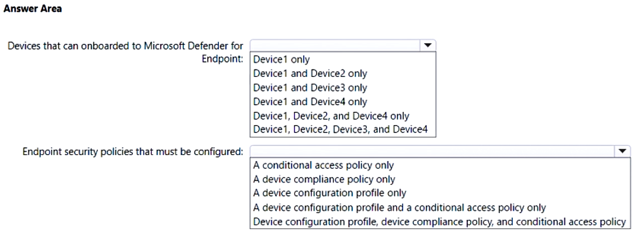Click the empty security policies combo box field
644x241 pixels.
[x=432, y=151]
